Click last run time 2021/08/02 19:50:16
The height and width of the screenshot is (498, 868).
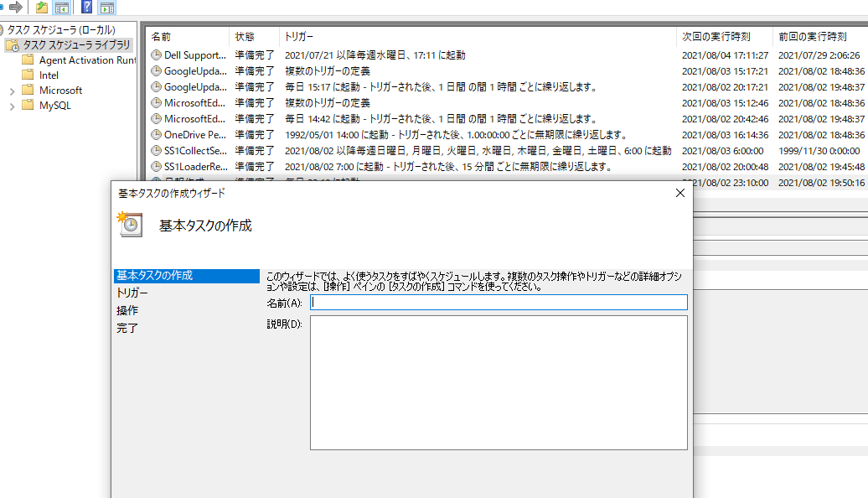[x=821, y=183]
